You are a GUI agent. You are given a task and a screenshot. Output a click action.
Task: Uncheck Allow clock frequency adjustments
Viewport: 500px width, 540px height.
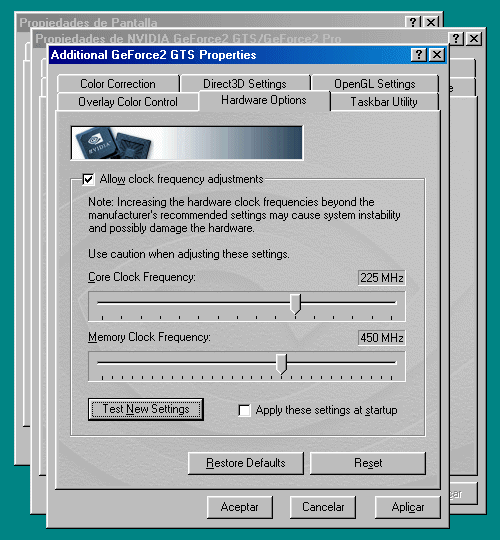click(88, 179)
